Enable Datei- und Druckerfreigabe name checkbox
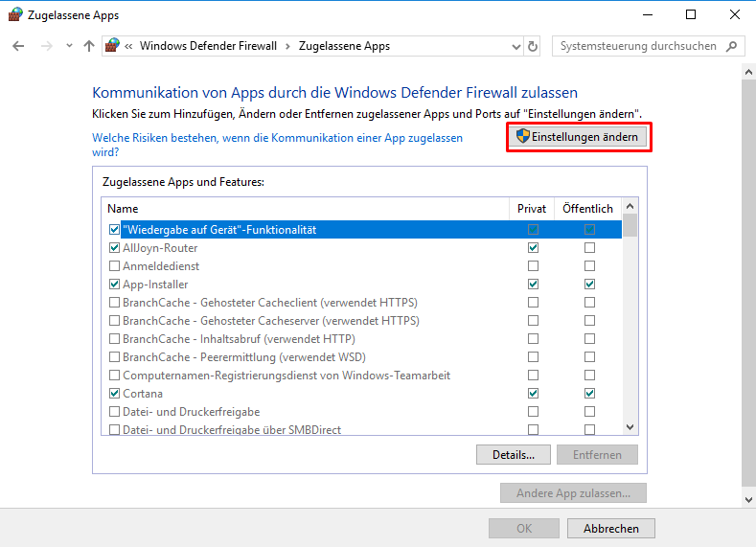 [x=114, y=412]
